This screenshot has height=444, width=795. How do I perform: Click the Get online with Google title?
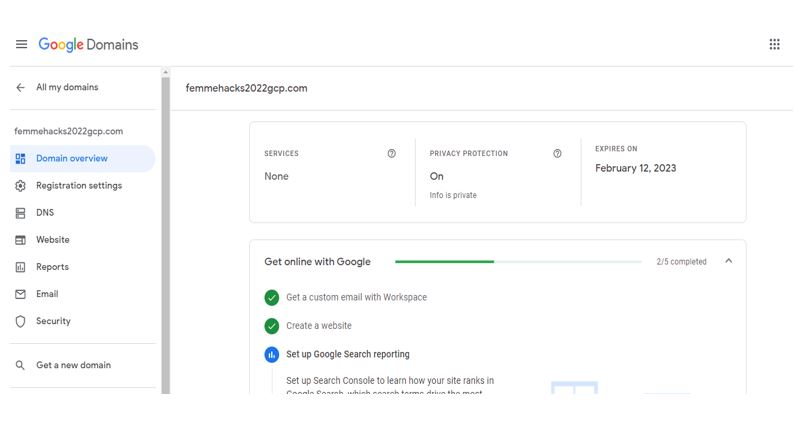317,262
